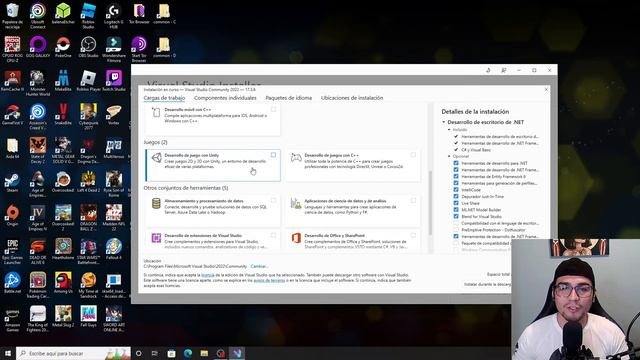
Task: Collapse Desarrollo de escritorio de .NET node
Action: coord(444,122)
